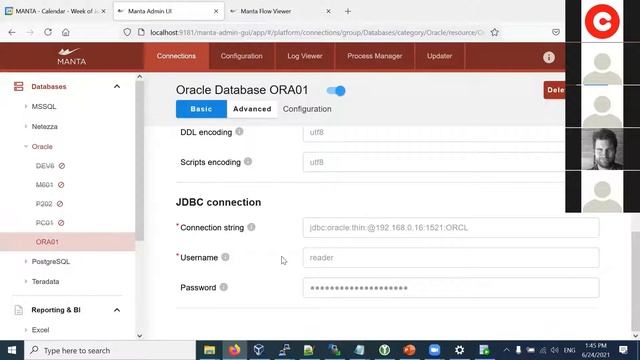640x360 pixels.
Task: Select the ORA01 connection
Action: click(x=67, y=242)
